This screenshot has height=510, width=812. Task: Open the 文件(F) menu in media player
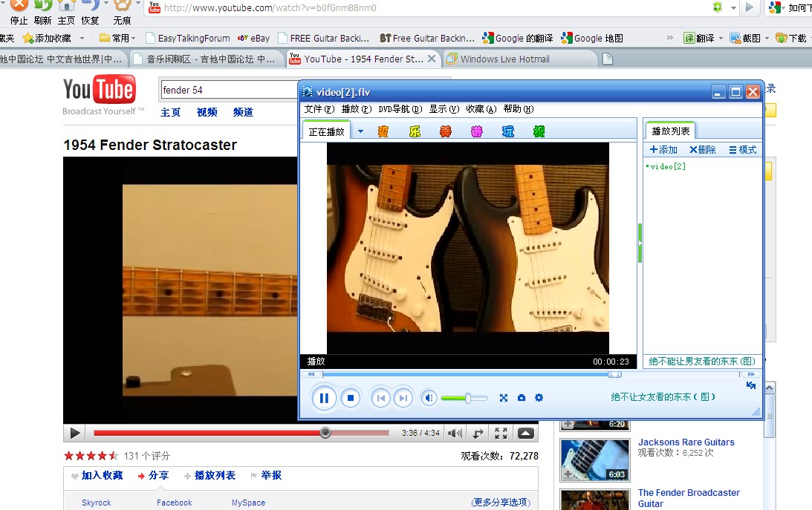tap(319, 109)
